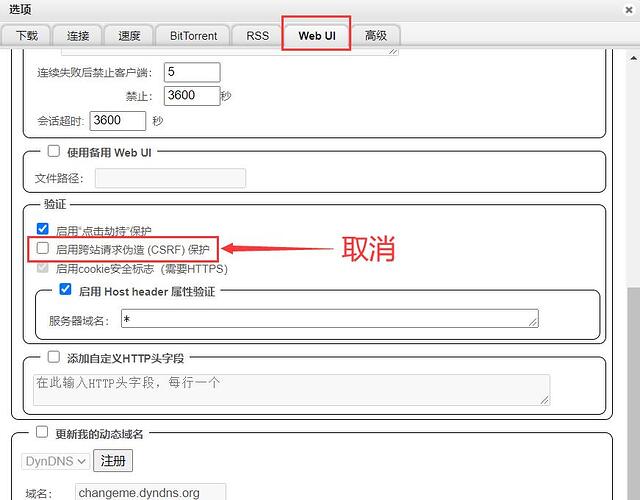Viewport: 640px width, 500px height.
Task: Enable 更新我的动态域名 checkbox
Action: tap(42, 432)
